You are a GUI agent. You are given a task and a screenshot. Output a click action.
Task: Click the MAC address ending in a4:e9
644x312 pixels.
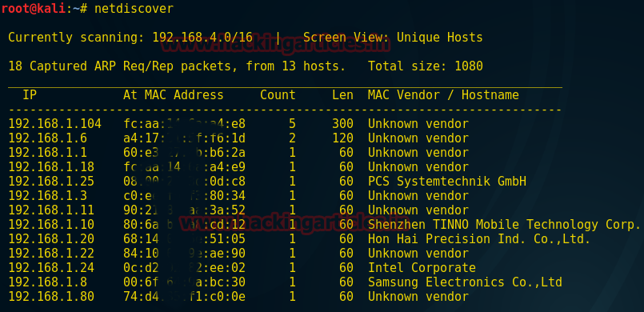point(185,167)
